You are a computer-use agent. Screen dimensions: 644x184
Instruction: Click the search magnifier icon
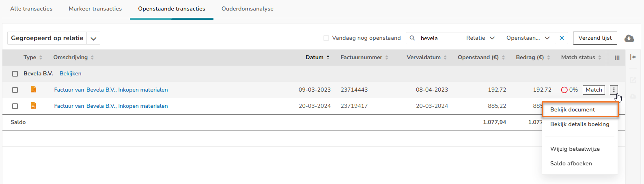[x=412, y=38]
